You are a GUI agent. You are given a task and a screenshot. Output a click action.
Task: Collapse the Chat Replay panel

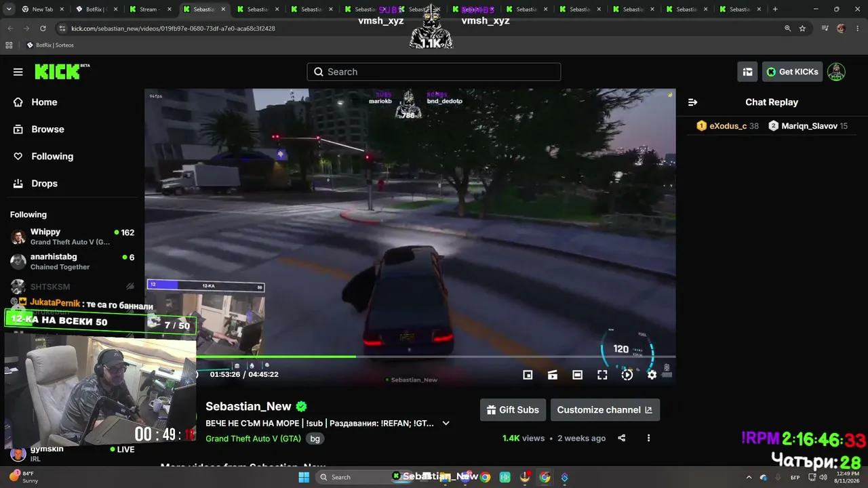[692, 102]
